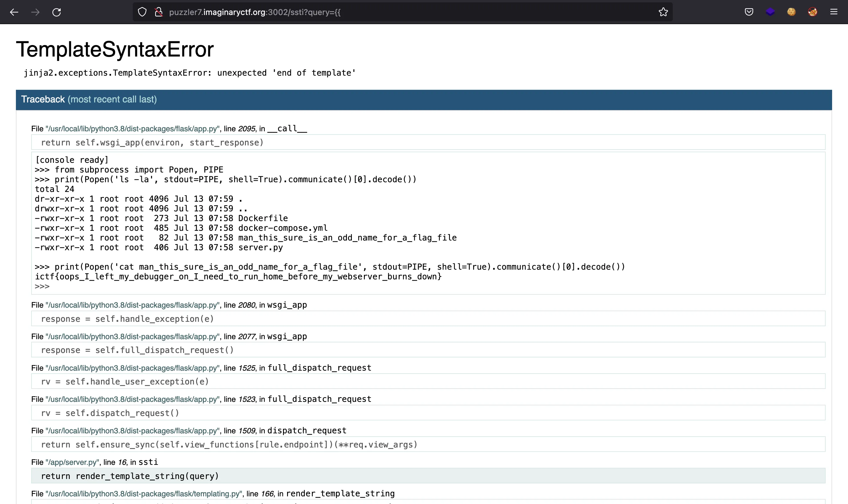Select the frame at line 2080 wsgi_app
848x504 pixels.
point(169,305)
